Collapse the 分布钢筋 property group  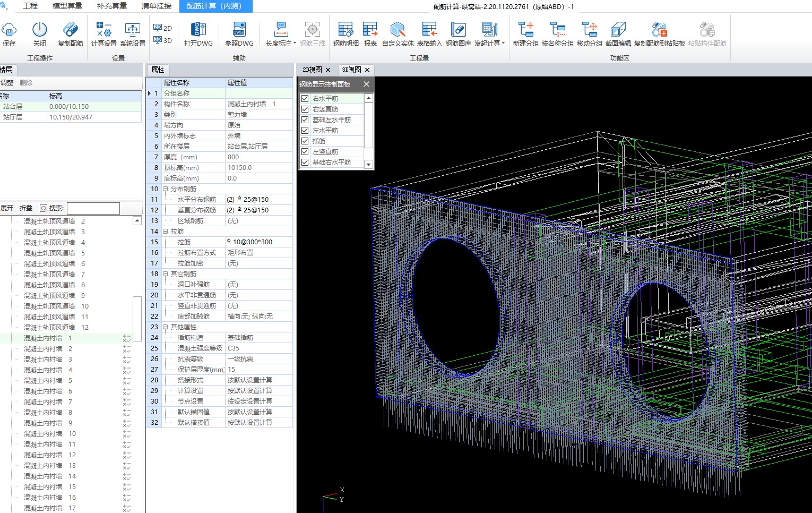click(165, 189)
